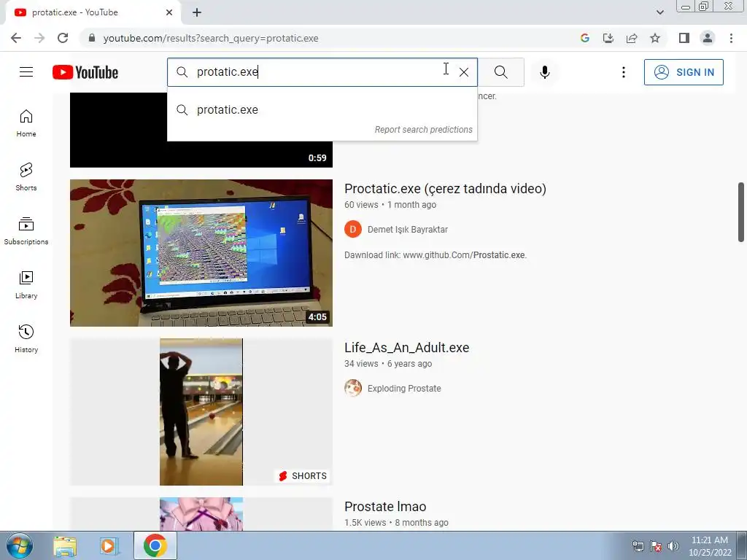The image size is (747, 560).
Task: Open the 0:59 black video thumbnail
Action: pyautogui.click(x=201, y=154)
